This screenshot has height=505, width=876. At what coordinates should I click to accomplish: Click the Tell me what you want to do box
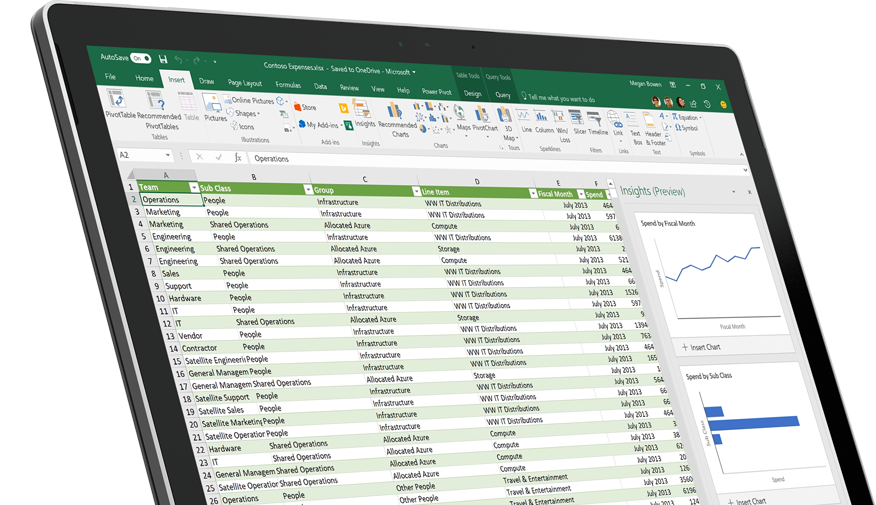[561, 98]
